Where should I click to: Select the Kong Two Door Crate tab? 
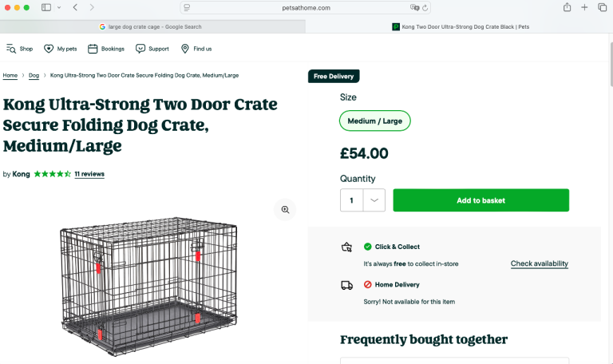pyautogui.click(x=461, y=26)
